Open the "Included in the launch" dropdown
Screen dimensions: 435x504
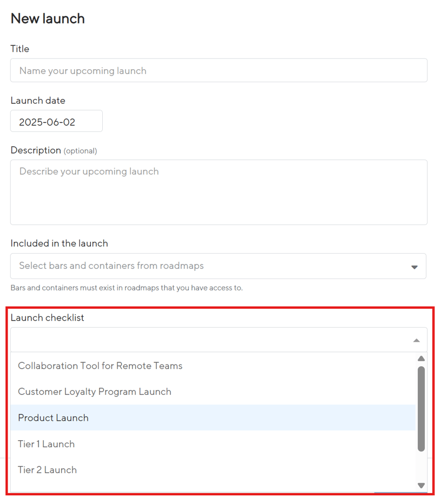pos(216,266)
